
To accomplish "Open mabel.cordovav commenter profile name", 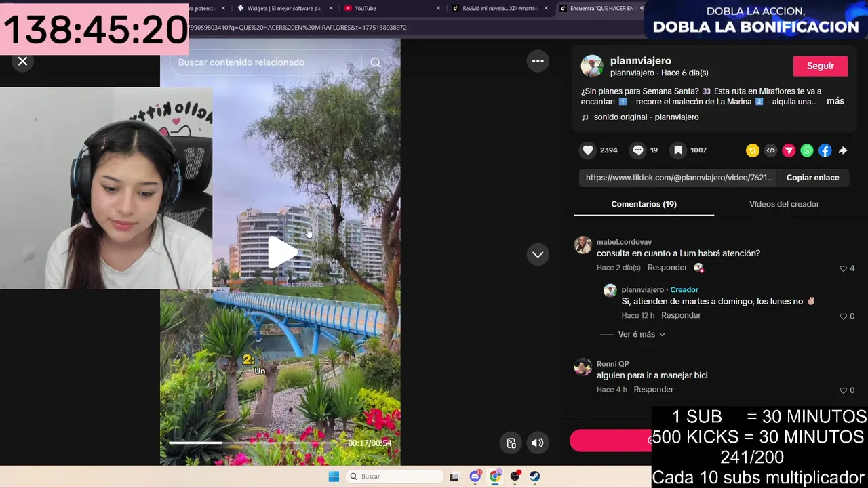I will point(624,242).
